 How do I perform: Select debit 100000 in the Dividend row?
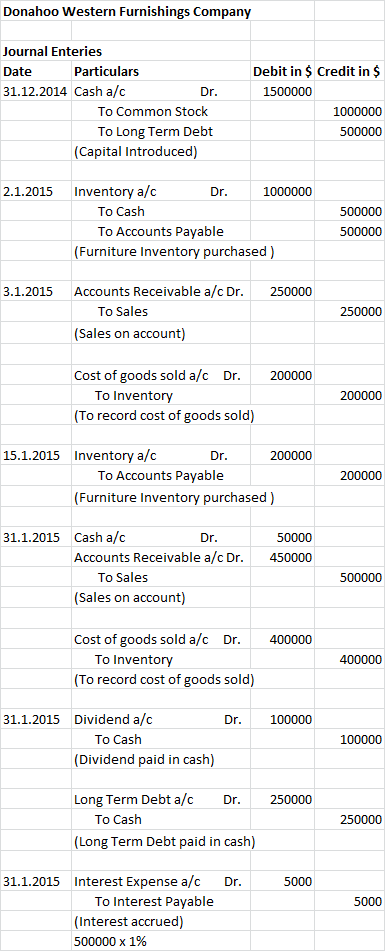[x=291, y=720]
